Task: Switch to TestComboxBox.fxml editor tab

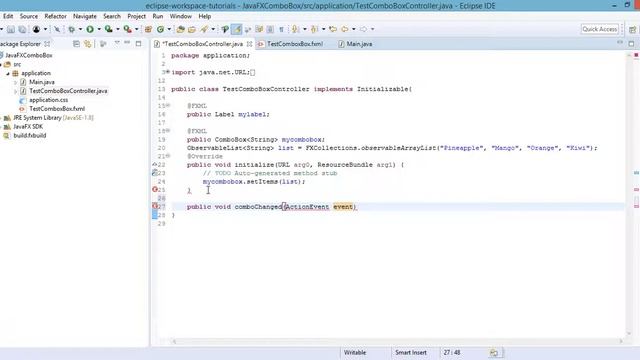Action: coord(295,44)
